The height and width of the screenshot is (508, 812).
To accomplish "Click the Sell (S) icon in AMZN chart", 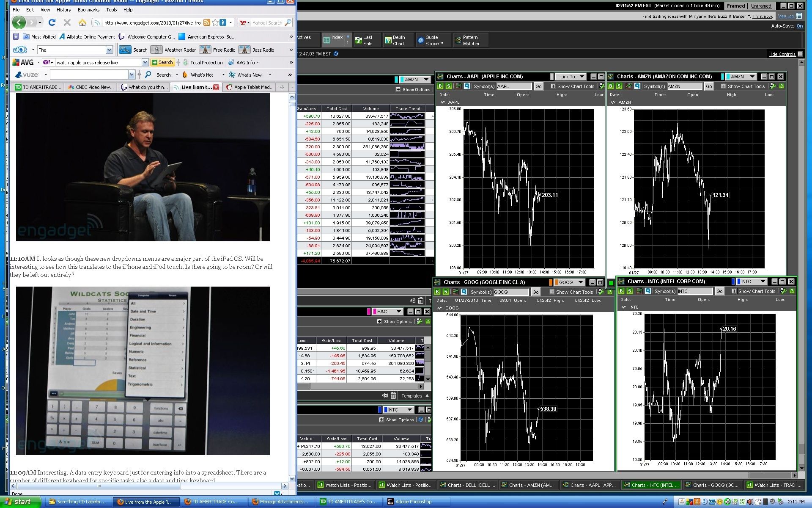I will click(x=619, y=86).
